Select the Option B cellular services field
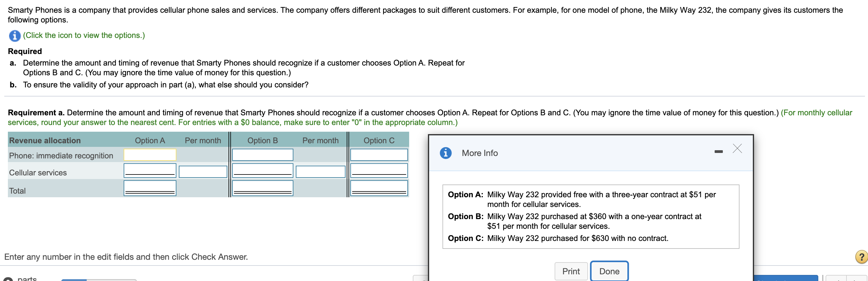 click(262, 170)
